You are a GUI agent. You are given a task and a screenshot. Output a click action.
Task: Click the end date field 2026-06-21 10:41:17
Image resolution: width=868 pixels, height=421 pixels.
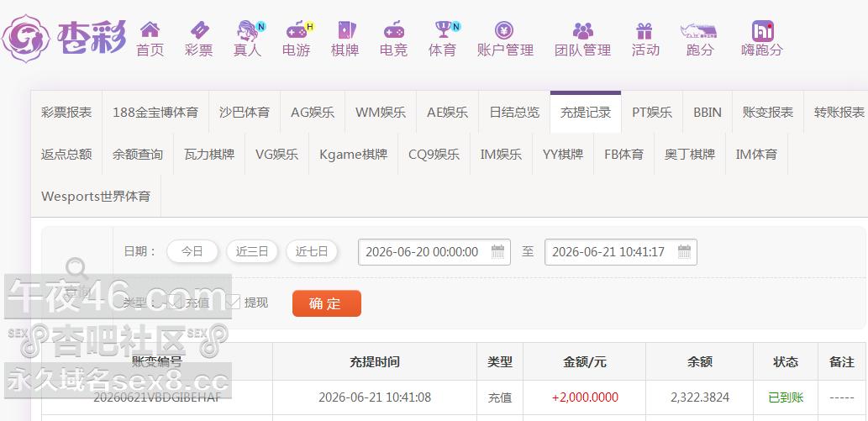pyautogui.click(x=621, y=252)
